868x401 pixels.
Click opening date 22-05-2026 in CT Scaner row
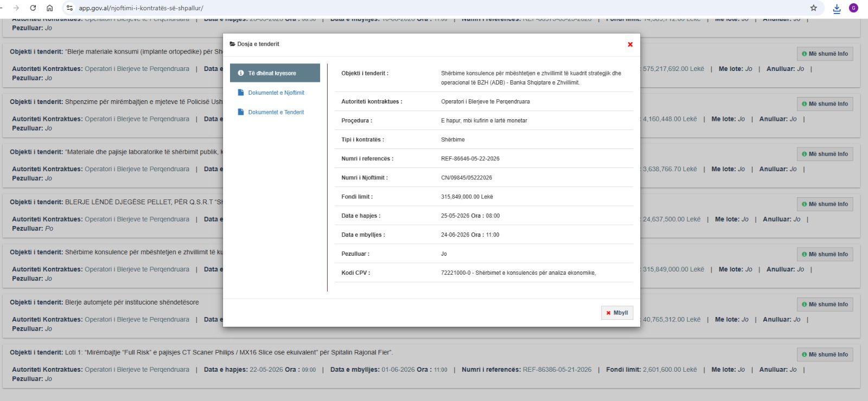click(266, 370)
